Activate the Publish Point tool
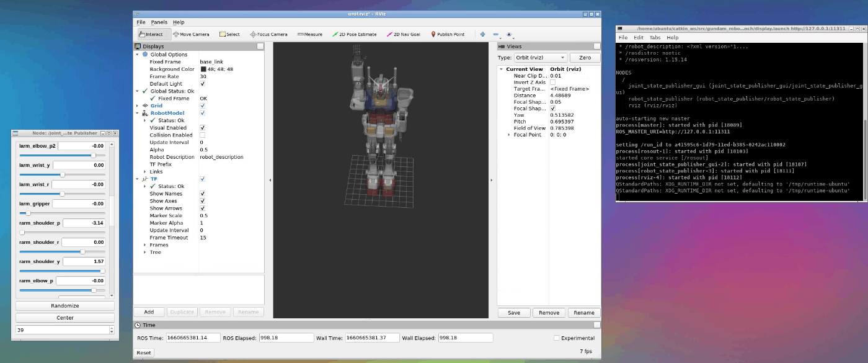Image resolution: width=868 pixels, height=363 pixels. (447, 34)
